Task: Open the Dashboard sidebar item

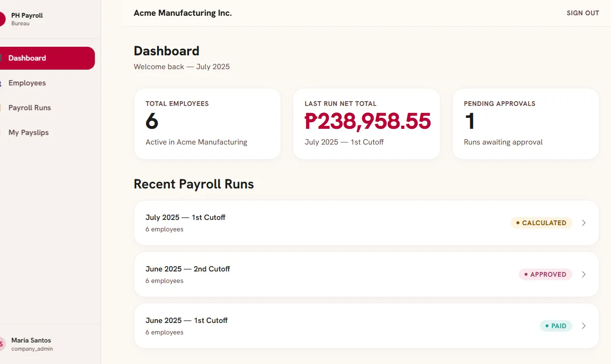Action: [46, 58]
